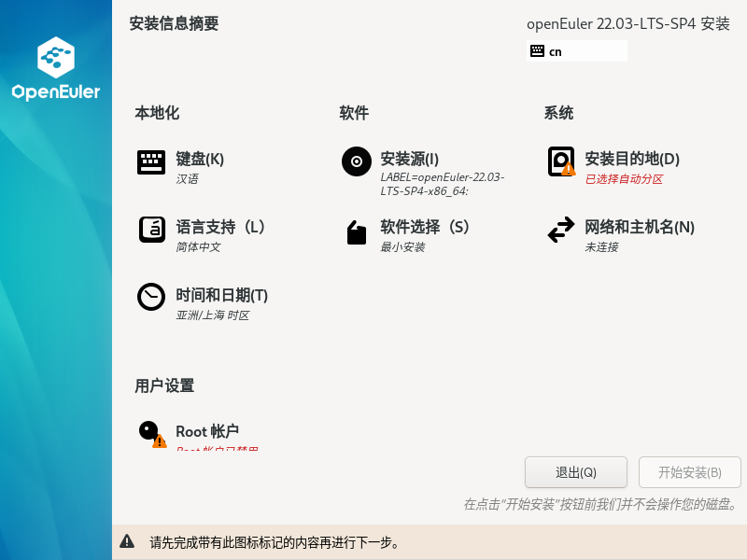747x560 pixels.
Task: Click the 汉语 keyboard layout text
Action: click(x=188, y=179)
